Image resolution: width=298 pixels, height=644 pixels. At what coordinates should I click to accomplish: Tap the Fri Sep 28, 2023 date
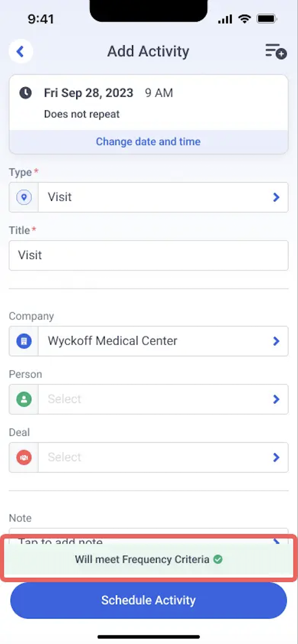pos(89,93)
